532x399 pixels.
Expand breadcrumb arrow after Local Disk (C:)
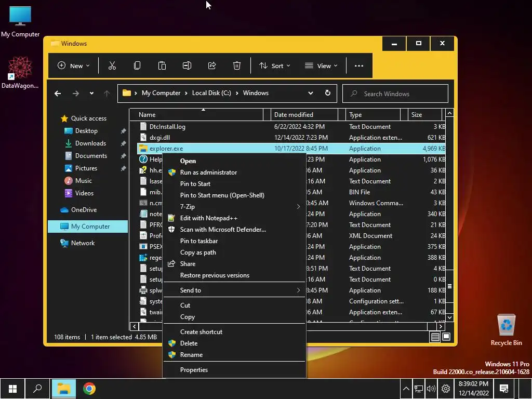pyautogui.click(x=237, y=93)
